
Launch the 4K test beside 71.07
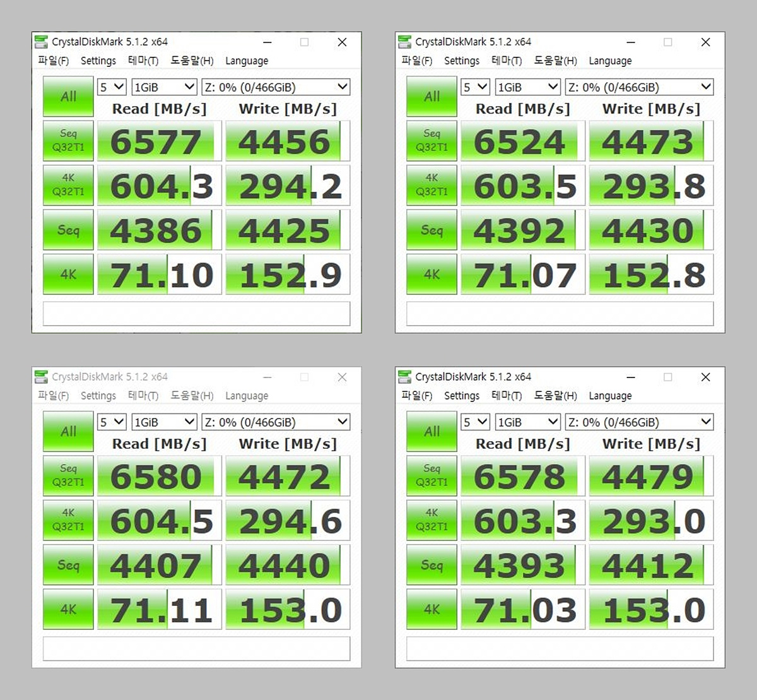click(431, 274)
